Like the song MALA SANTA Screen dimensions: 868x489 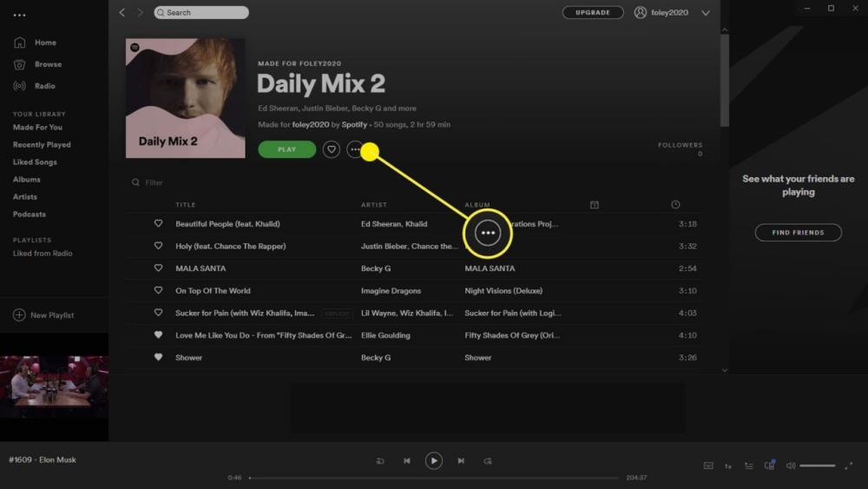click(x=158, y=268)
